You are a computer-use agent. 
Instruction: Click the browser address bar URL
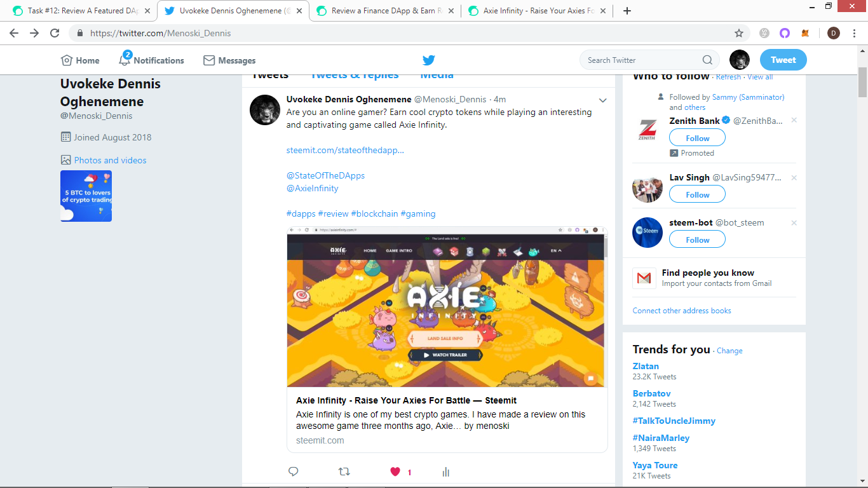click(160, 33)
